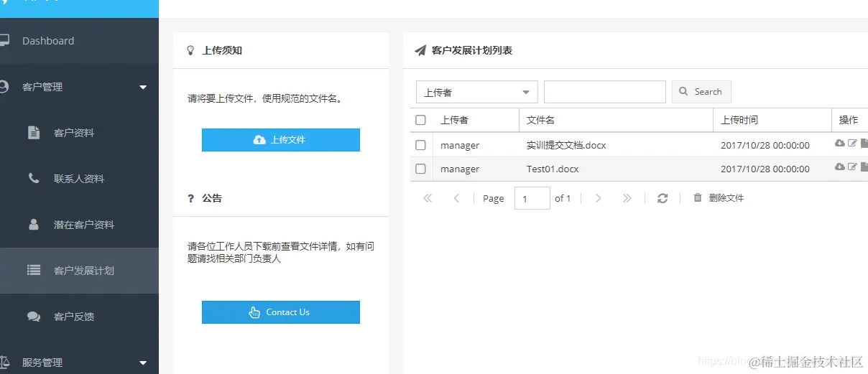Click the 客户管理 user icon
Screen dimensions: 868x374
[4, 86]
